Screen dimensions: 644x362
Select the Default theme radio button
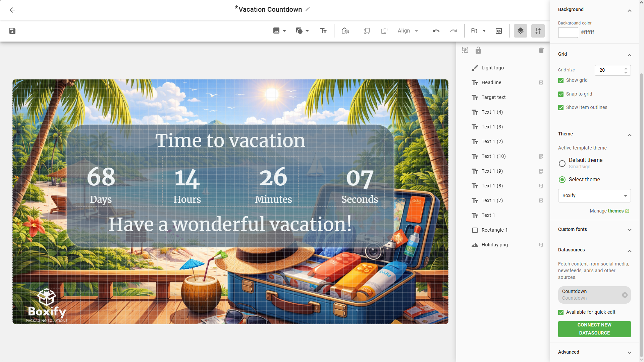pyautogui.click(x=562, y=164)
